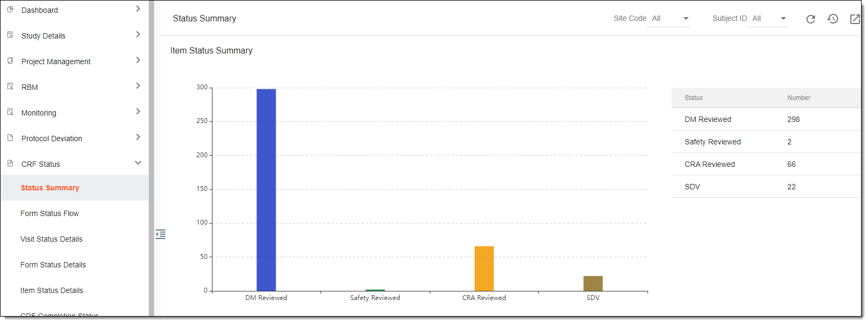
Task: Click the Project Management sidebar icon
Action: (x=10, y=60)
